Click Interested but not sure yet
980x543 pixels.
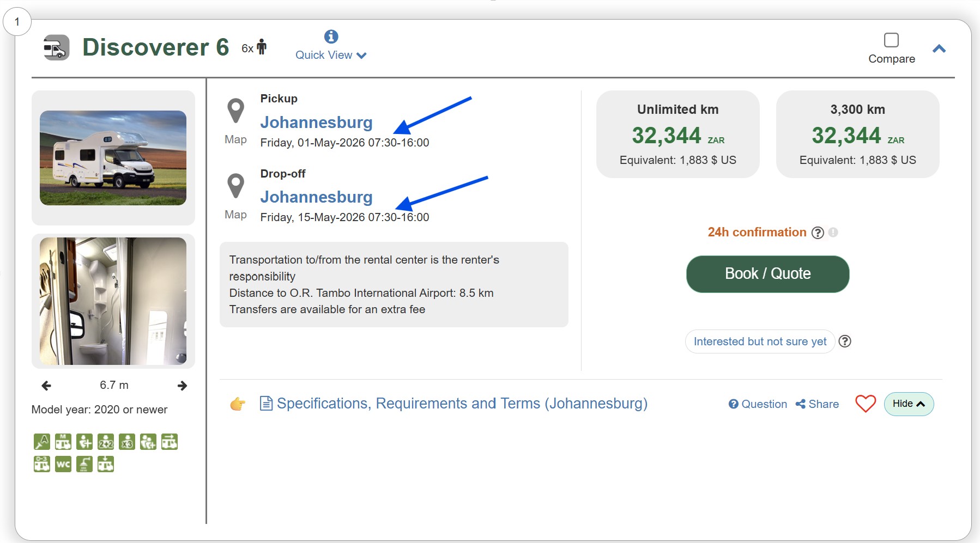coord(760,341)
